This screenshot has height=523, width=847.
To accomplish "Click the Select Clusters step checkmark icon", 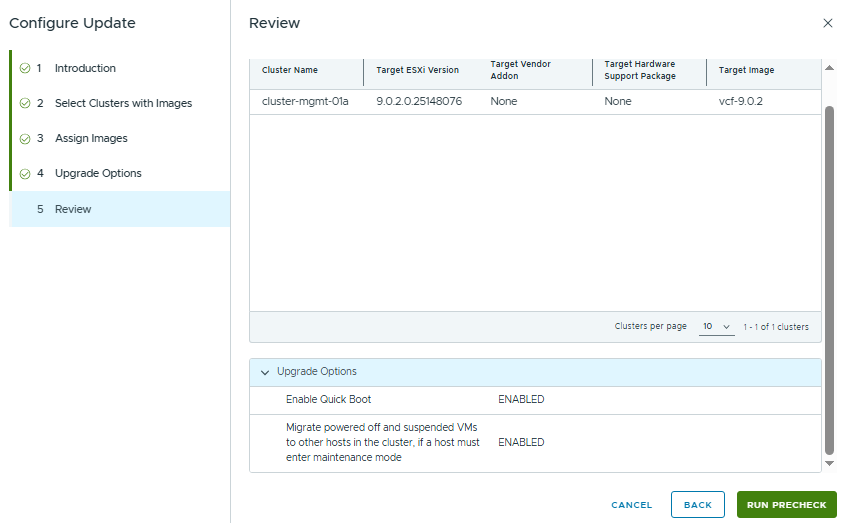I will coord(25,104).
